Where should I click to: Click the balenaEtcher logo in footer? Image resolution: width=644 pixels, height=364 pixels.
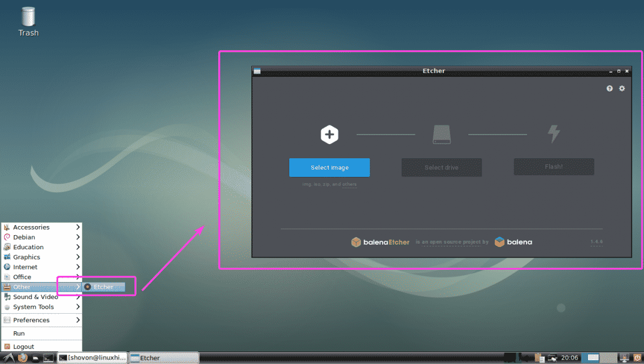click(380, 242)
